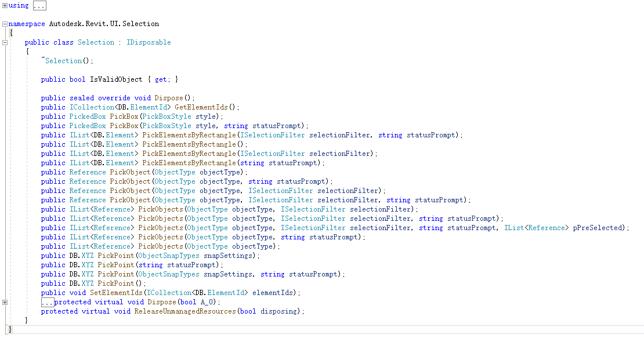The image size is (644, 342).
Task: Click 'PickObjects' taking objectType and statusPrompt only
Action: coord(161,237)
